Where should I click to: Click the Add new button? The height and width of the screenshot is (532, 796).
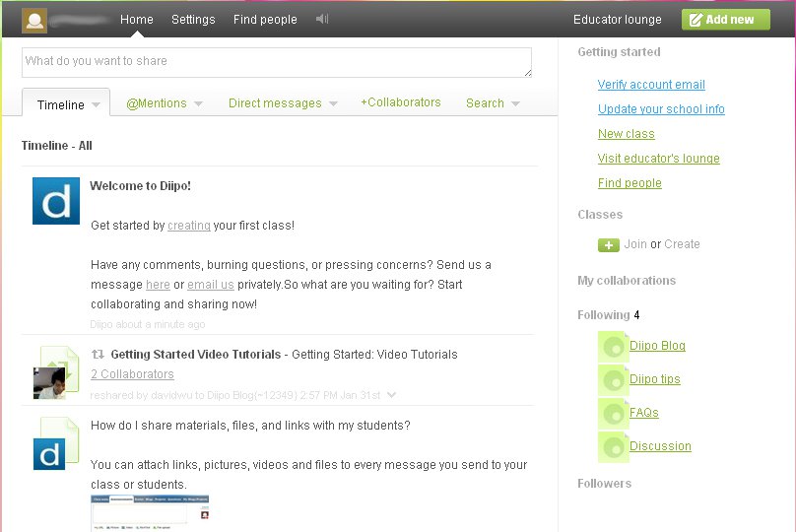726,20
